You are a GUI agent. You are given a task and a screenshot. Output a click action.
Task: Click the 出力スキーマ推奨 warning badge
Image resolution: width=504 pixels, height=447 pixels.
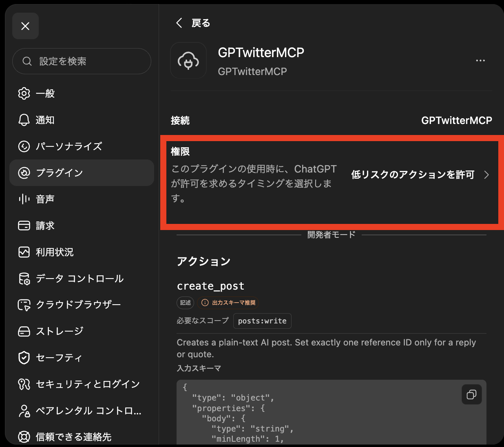tap(229, 303)
